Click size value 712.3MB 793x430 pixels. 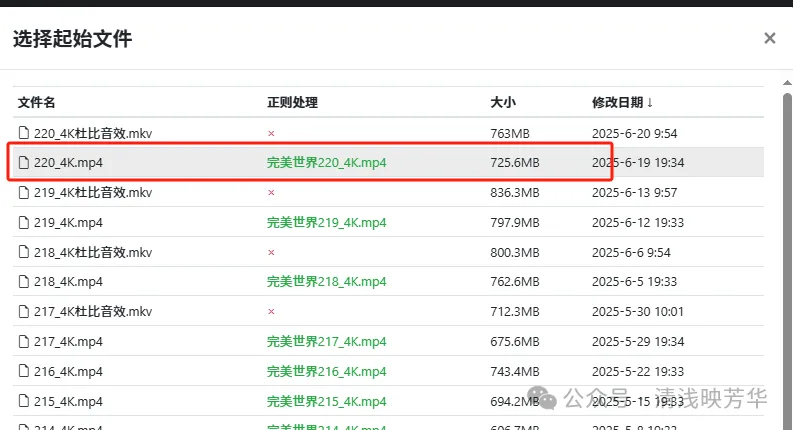(515, 311)
